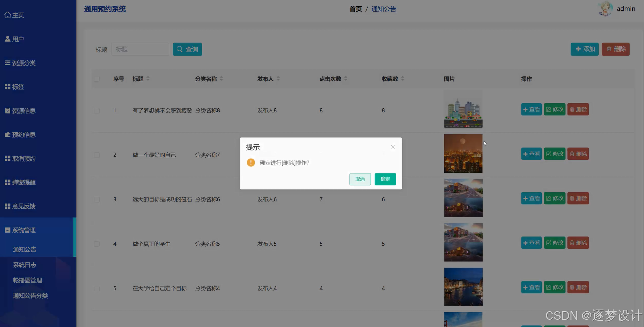644x327 pixels.
Task: Sort by the 发布人 column arrows
Action: click(x=278, y=78)
